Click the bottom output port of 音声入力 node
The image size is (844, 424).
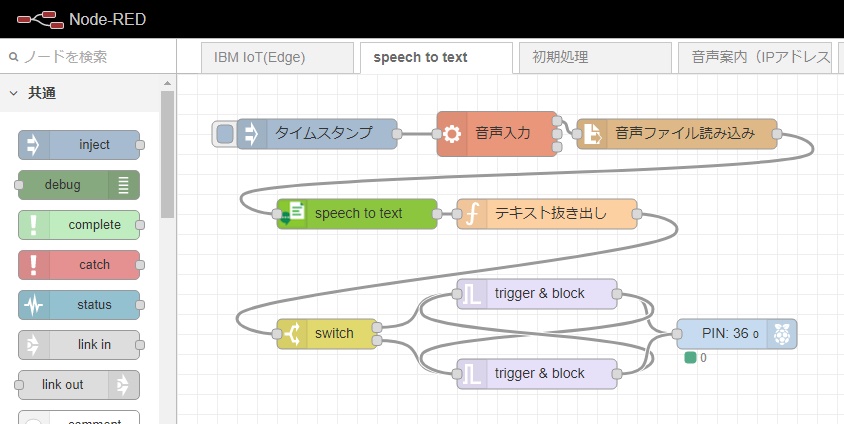(x=557, y=147)
